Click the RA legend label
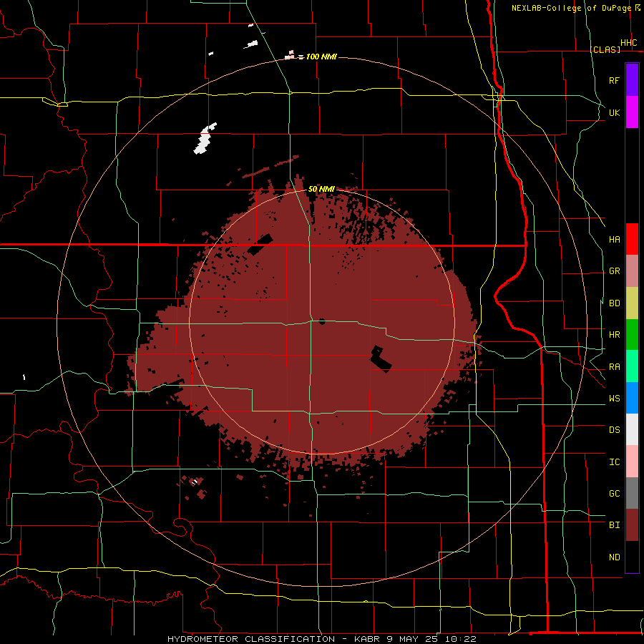The width and height of the screenshot is (644, 644). 614,367
